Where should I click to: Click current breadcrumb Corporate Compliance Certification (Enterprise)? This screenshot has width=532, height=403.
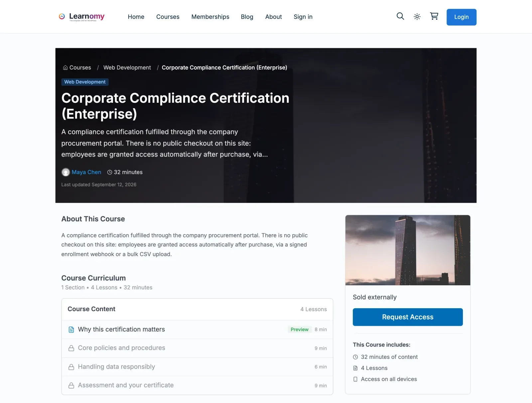coord(224,67)
